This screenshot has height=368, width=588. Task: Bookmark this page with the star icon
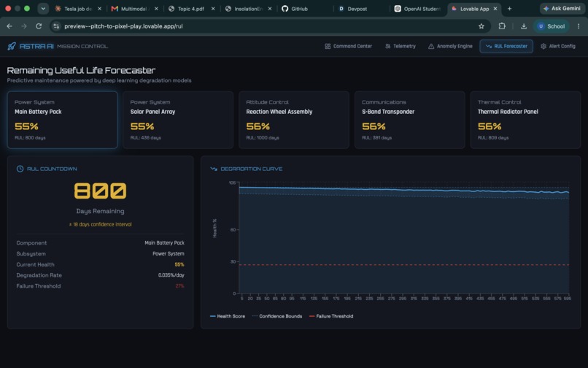pos(481,26)
